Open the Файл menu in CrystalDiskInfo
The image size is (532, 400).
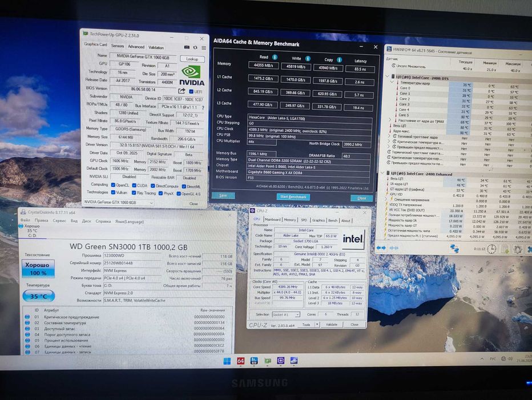25,220
